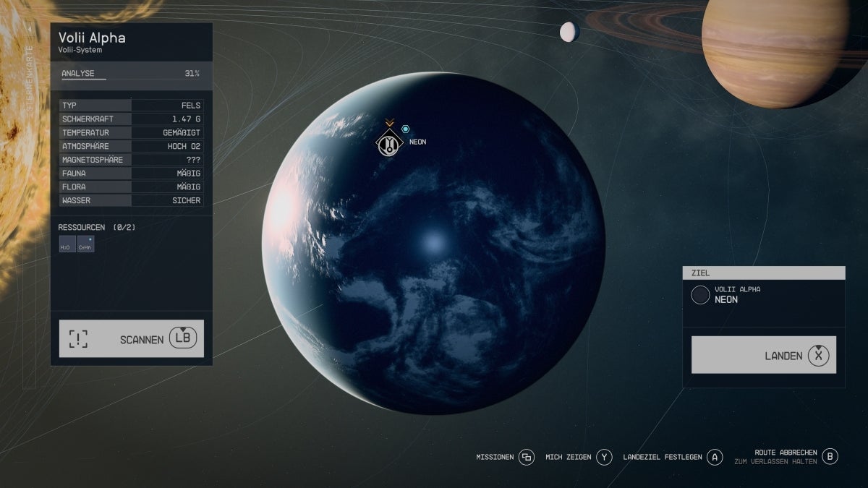Click the cyan hexagon marker beside Neon
The width and height of the screenshot is (868, 488).
[406, 129]
